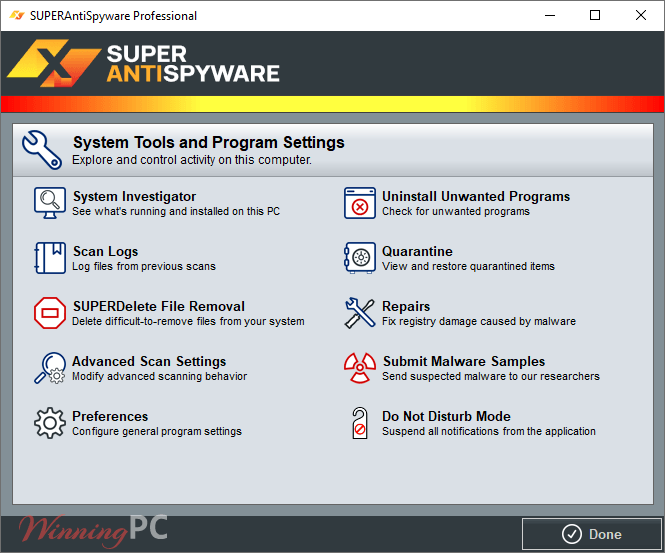Click "View and restore quarantined items" text
Image resolution: width=665 pixels, height=553 pixels.
[468, 266]
